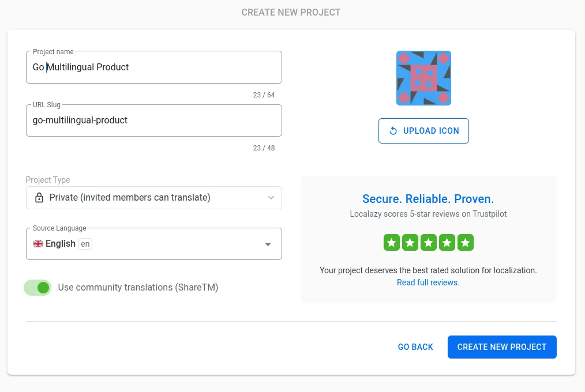Click the second green Trustpilot star
The image size is (585, 392).
tap(410, 243)
